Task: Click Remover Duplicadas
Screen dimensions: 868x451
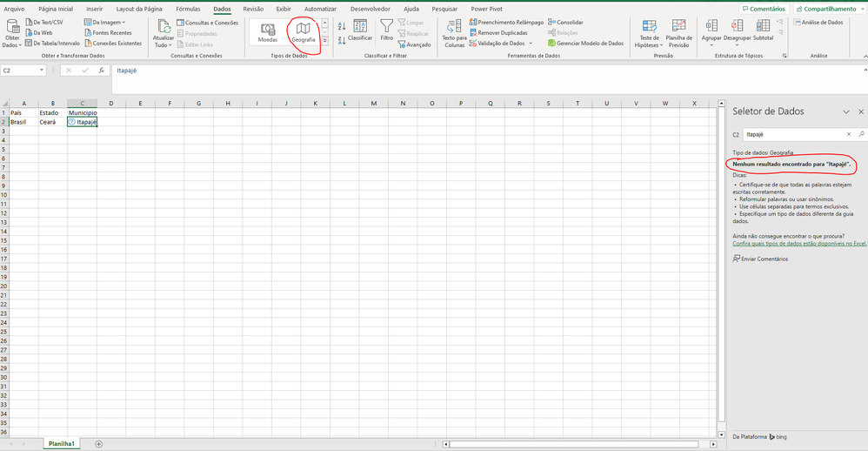Action: pyautogui.click(x=498, y=33)
